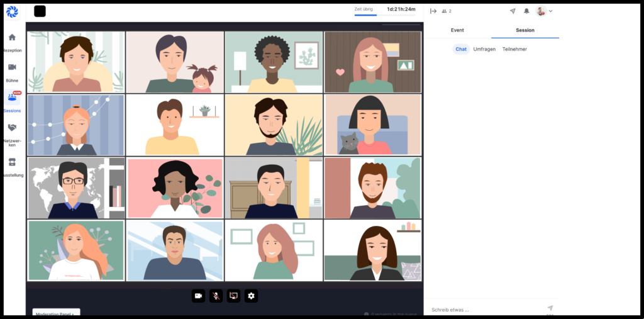Collapse the right side panel
Image resolution: width=644 pixels, height=319 pixels.
[433, 11]
